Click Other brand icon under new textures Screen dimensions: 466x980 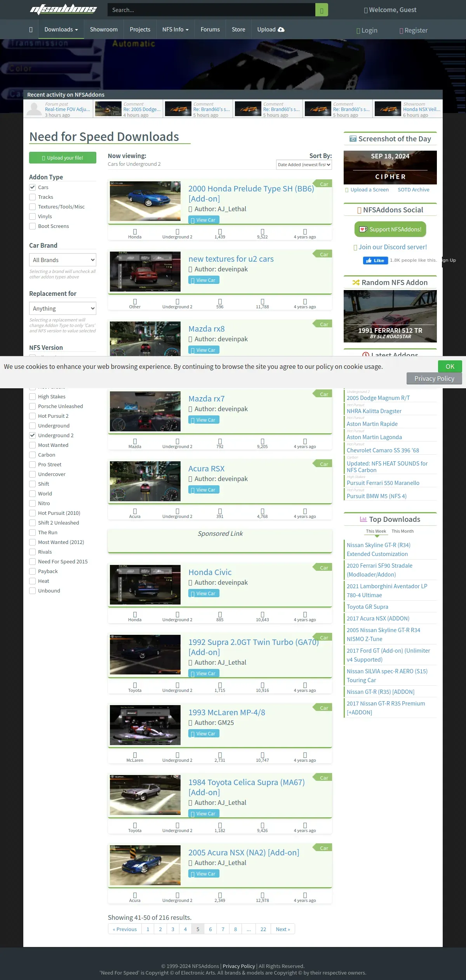[135, 301]
